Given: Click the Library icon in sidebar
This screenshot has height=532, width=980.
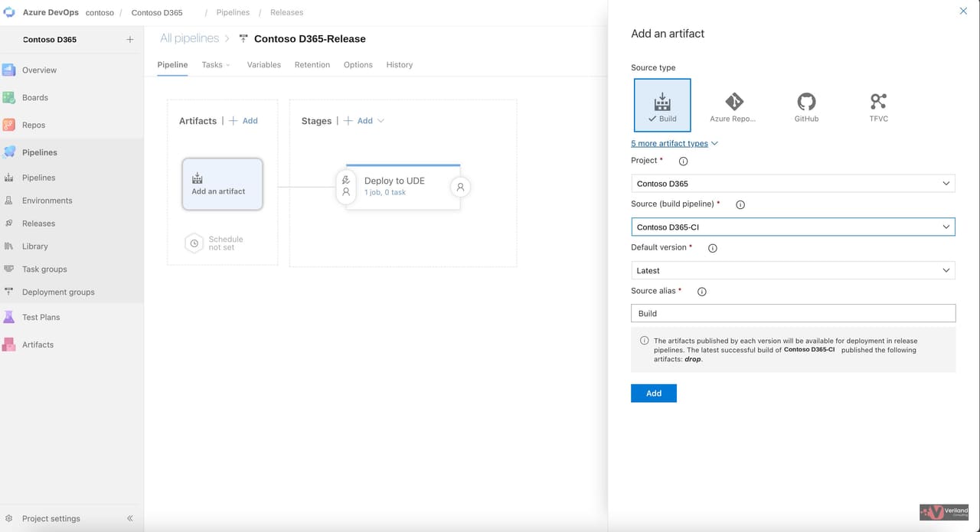Looking at the screenshot, I should tap(9, 246).
